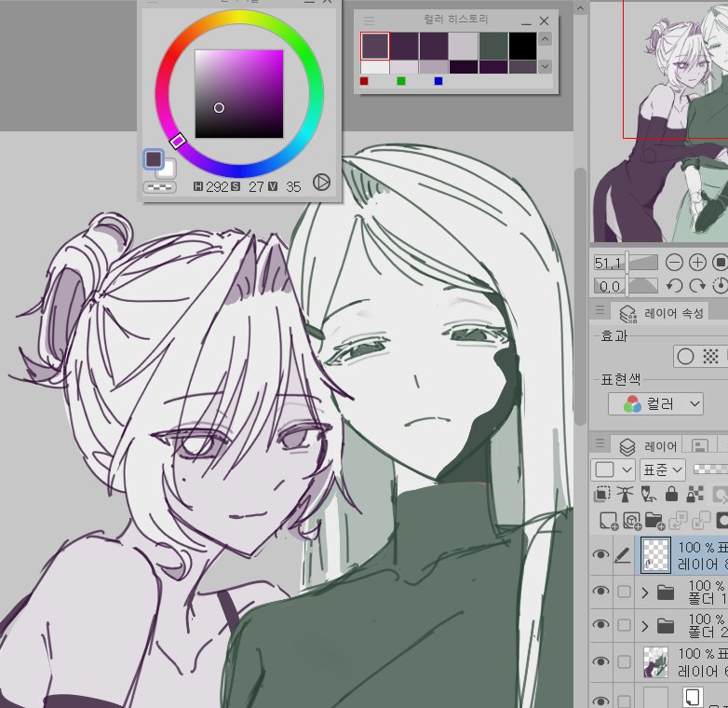
Task: Expand 폴더 1 with chevron
Action: [644, 592]
